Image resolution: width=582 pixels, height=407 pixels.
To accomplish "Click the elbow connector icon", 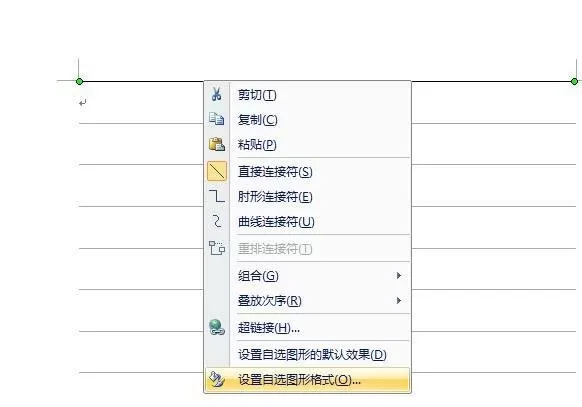I will click(217, 196).
